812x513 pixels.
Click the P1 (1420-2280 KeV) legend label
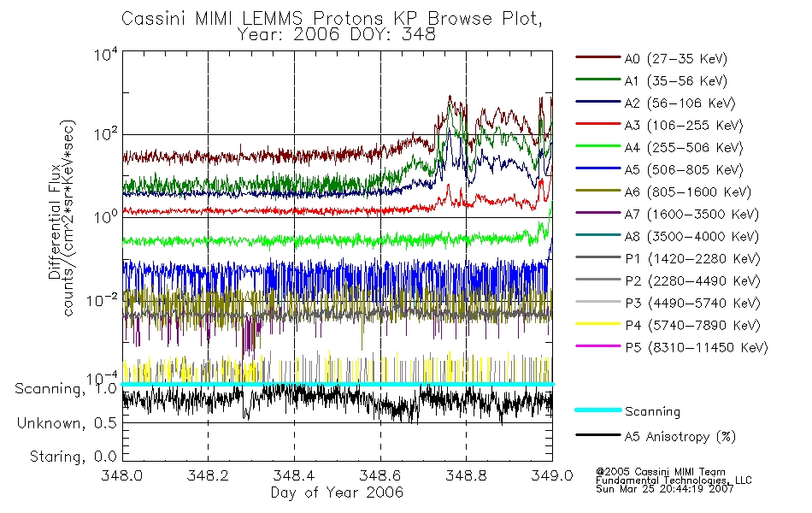click(692, 259)
